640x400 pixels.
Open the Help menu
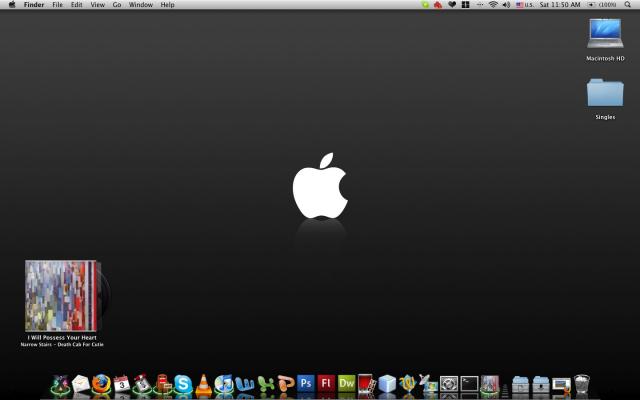click(x=167, y=5)
